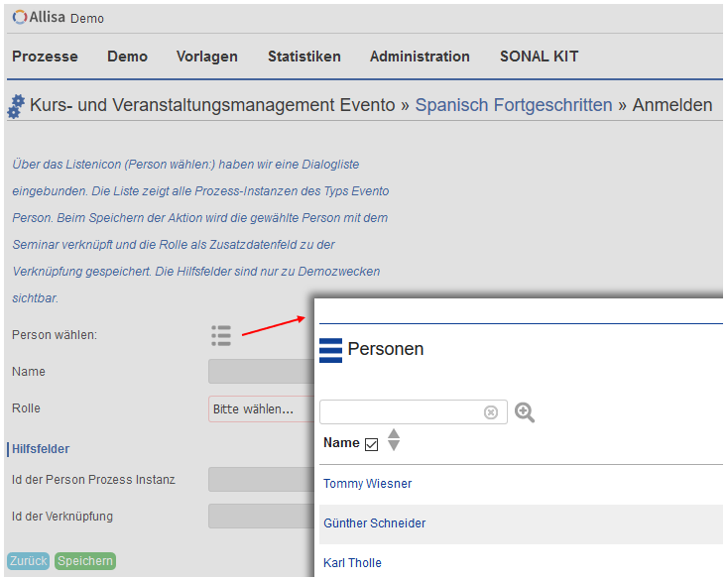Sort Name column descending with down arrow
728x580 pixels.
[x=394, y=445]
